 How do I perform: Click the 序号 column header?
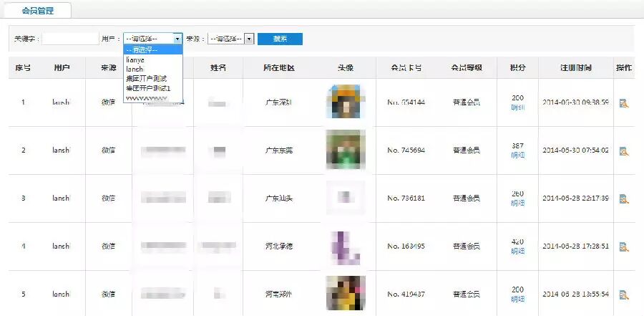click(x=23, y=68)
